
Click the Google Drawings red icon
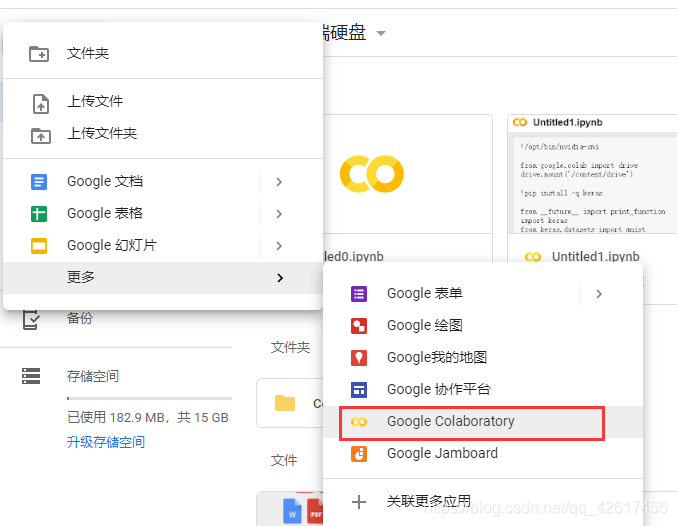[359, 326]
